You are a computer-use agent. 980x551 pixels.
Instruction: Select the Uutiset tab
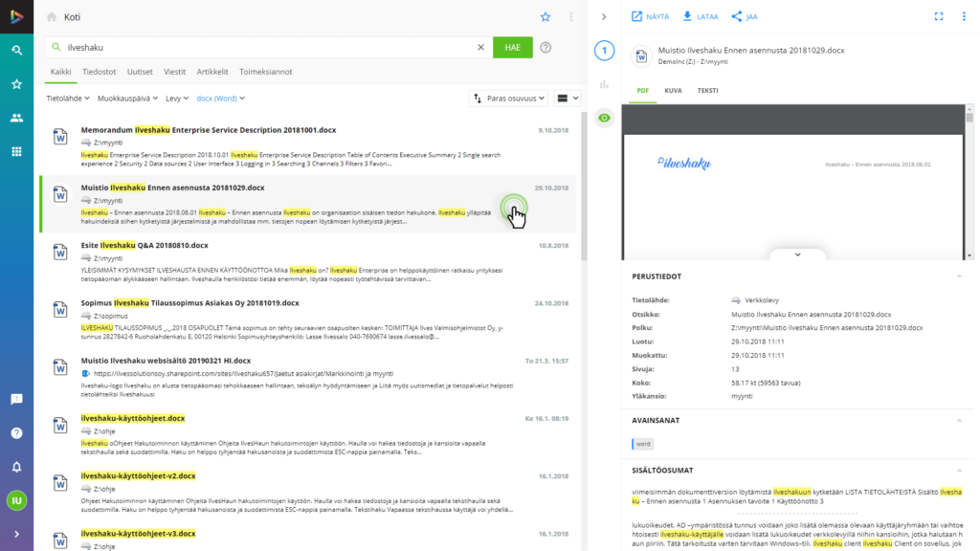pos(140,72)
